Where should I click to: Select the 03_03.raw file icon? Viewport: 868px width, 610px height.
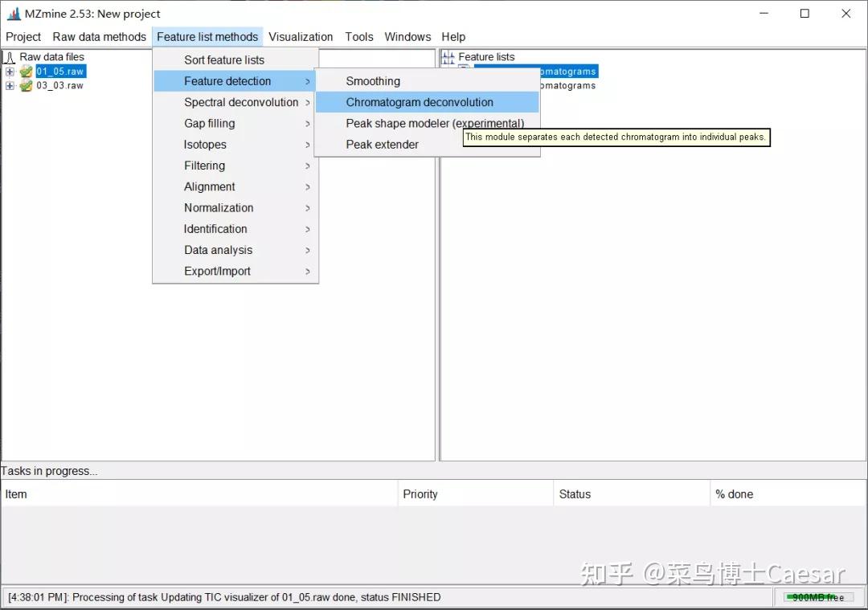25,85
